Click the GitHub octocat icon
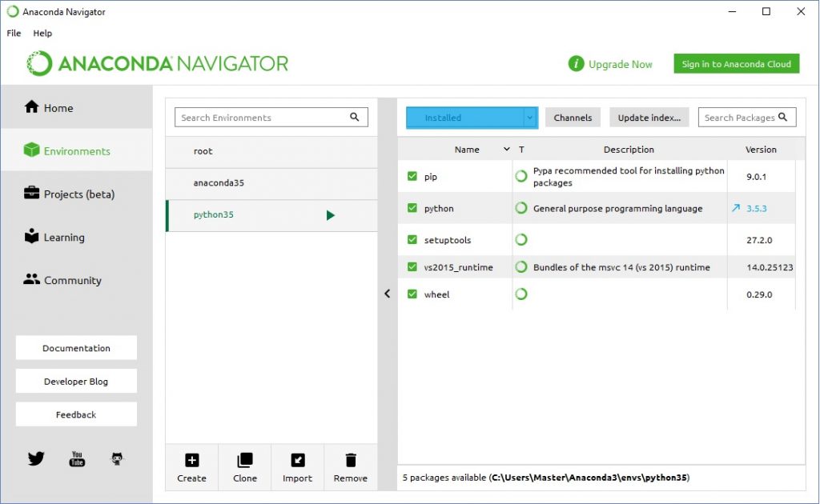This screenshot has height=504, width=820. coord(118,458)
